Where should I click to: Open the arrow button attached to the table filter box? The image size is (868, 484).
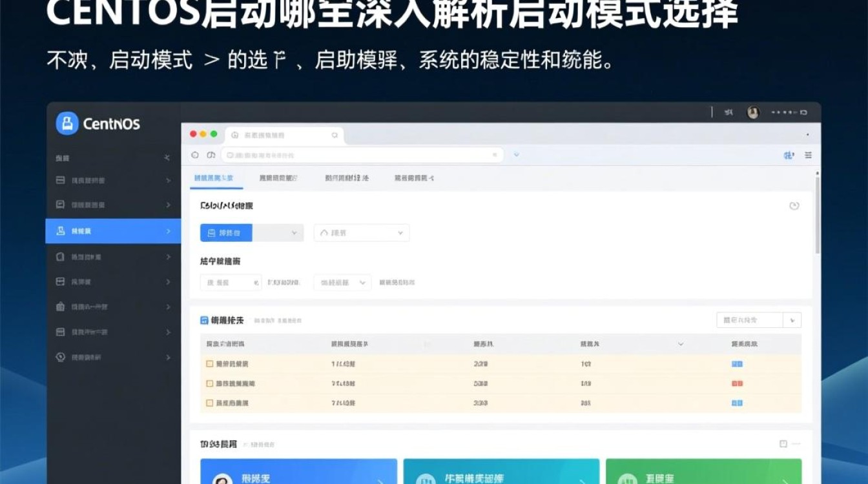click(x=792, y=320)
